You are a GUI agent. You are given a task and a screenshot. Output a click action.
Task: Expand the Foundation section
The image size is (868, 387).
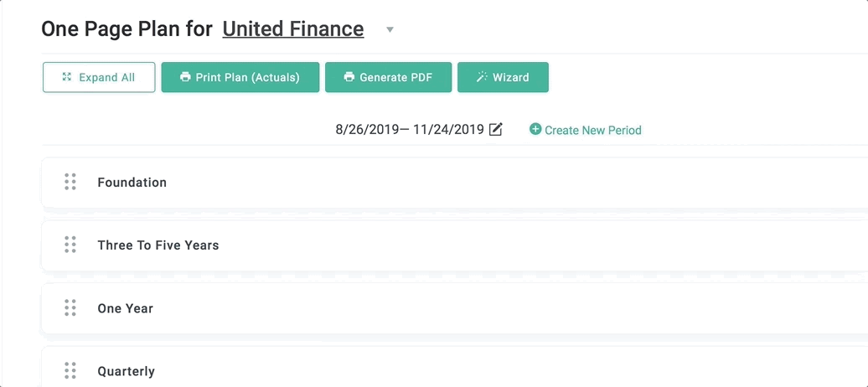coord(454,182)
